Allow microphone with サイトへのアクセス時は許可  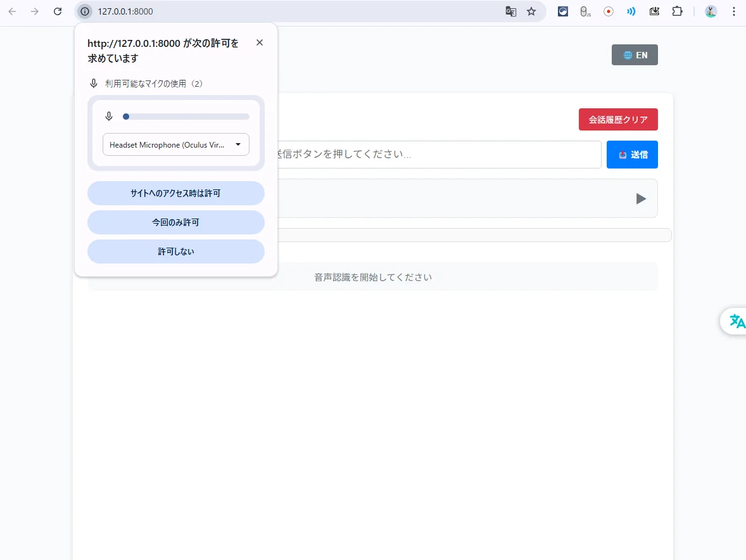click(x=176, y=193)
